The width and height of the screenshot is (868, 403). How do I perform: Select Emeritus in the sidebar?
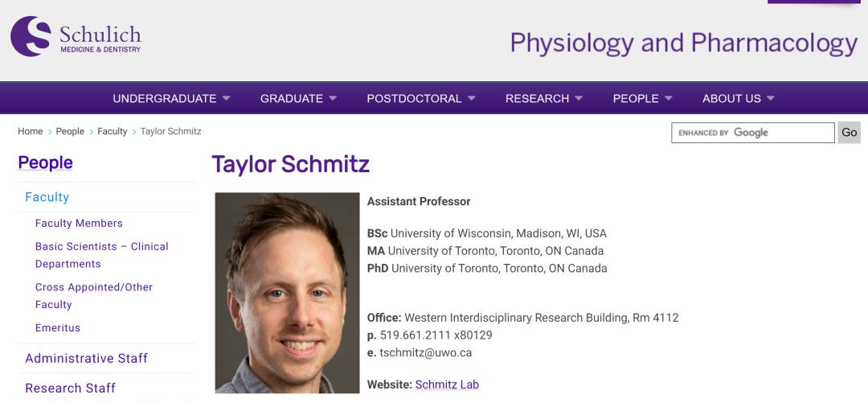click(x=57, y=327)
